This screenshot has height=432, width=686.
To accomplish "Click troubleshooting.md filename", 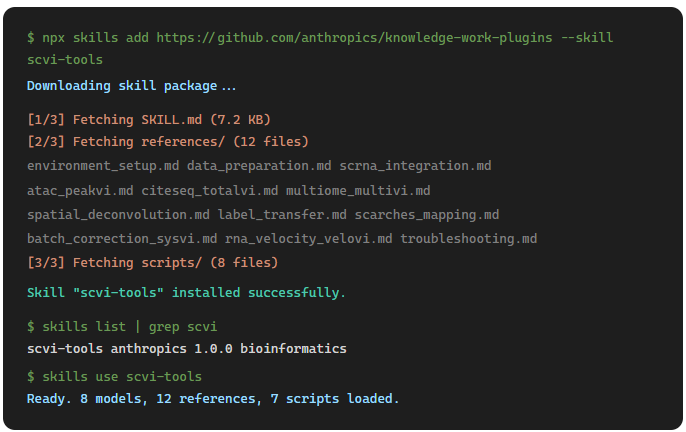I will coord(469,239).
